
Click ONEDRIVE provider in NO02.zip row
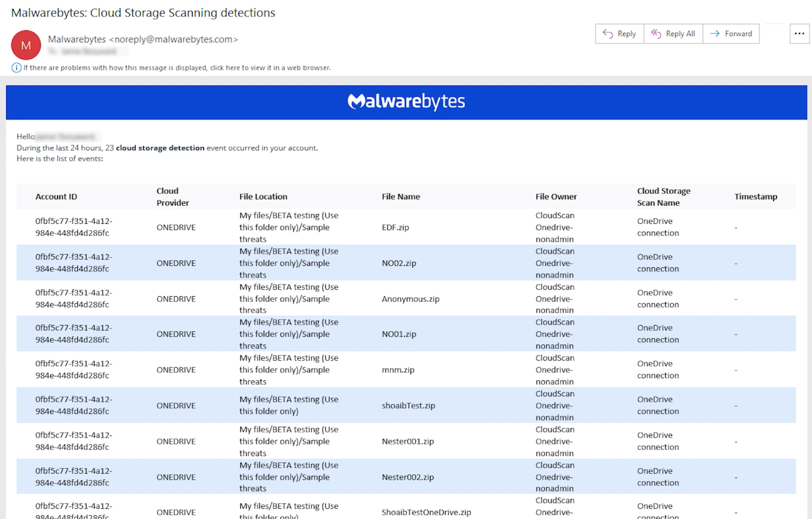[x=176, y=263]
